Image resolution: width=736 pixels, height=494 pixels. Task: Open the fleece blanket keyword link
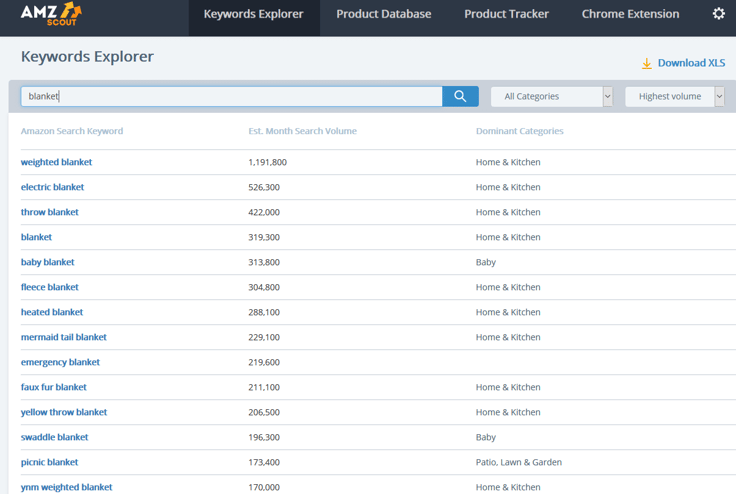pyautogui.click(x=49, y=287)
